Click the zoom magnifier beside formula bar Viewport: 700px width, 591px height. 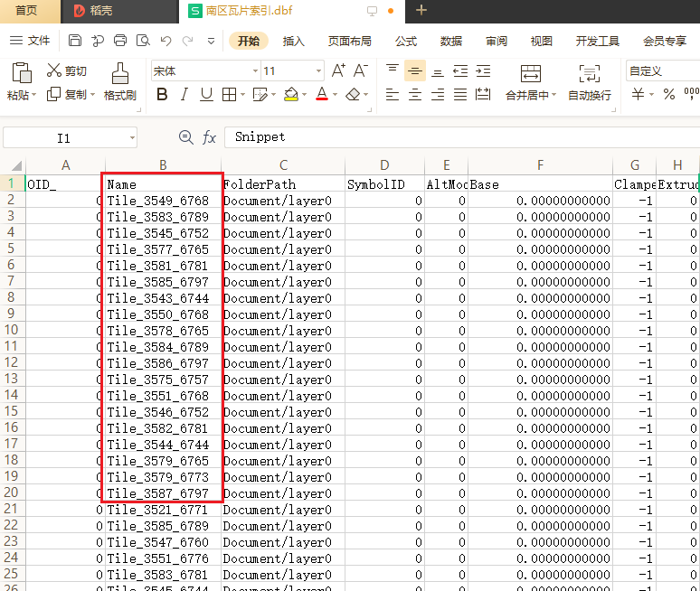(185, 137)
